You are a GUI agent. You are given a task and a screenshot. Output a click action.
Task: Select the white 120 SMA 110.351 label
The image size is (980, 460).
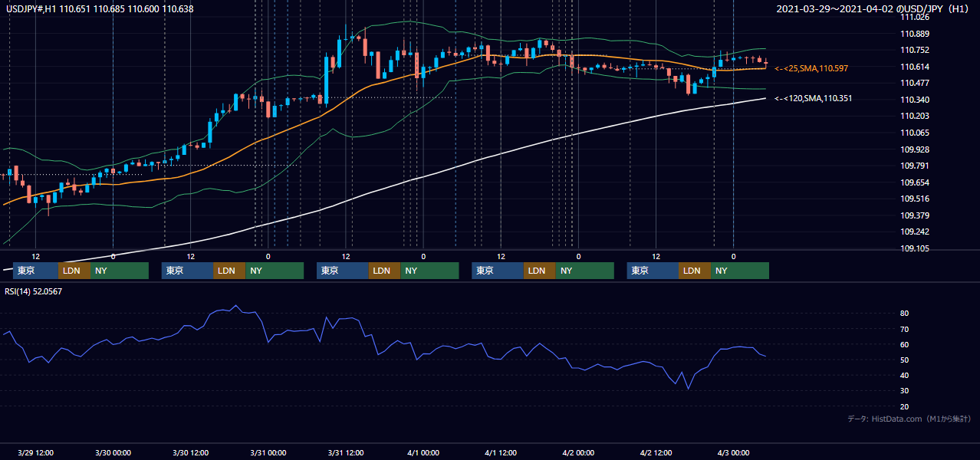(813, 99)
